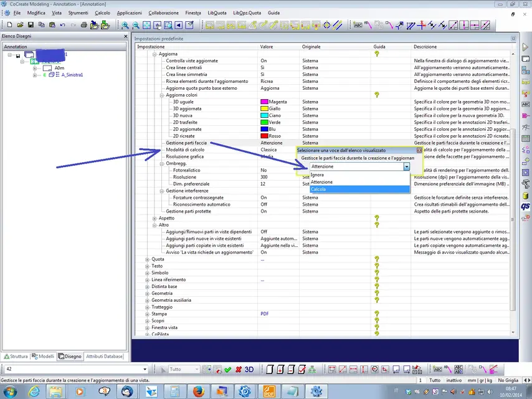Close the Elenco Disegni panel
The width and height of the screenshot is (532, 399).
(x=126, y=36)
